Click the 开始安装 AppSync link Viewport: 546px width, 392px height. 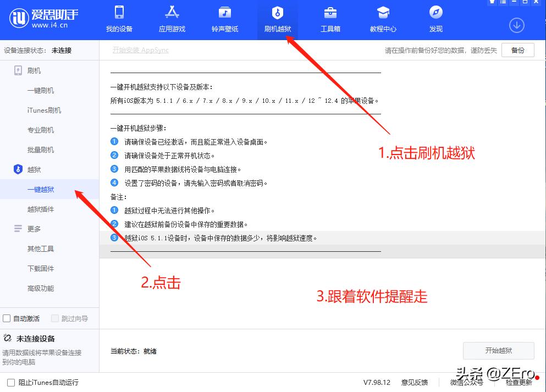pos(140,49)
